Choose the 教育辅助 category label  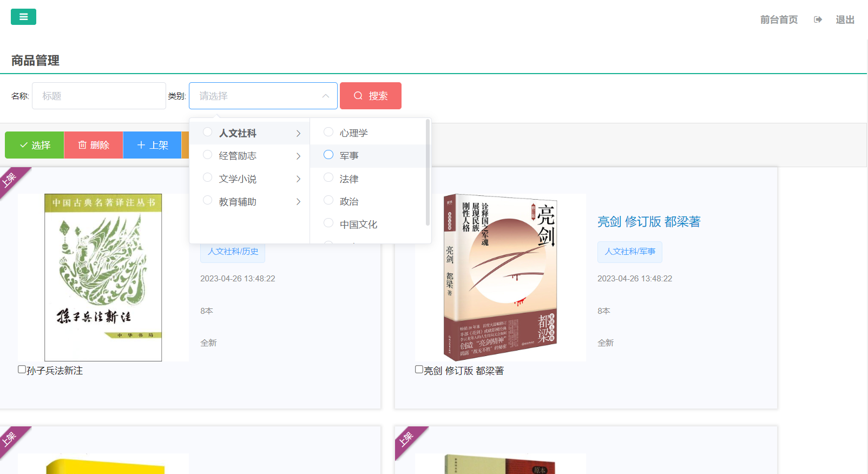click(x=238, y=201)
